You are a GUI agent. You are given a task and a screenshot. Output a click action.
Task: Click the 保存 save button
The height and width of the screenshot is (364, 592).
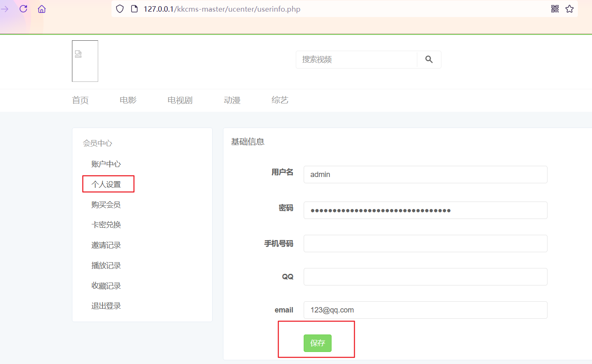pyautogui.click(x=317, y=343)
